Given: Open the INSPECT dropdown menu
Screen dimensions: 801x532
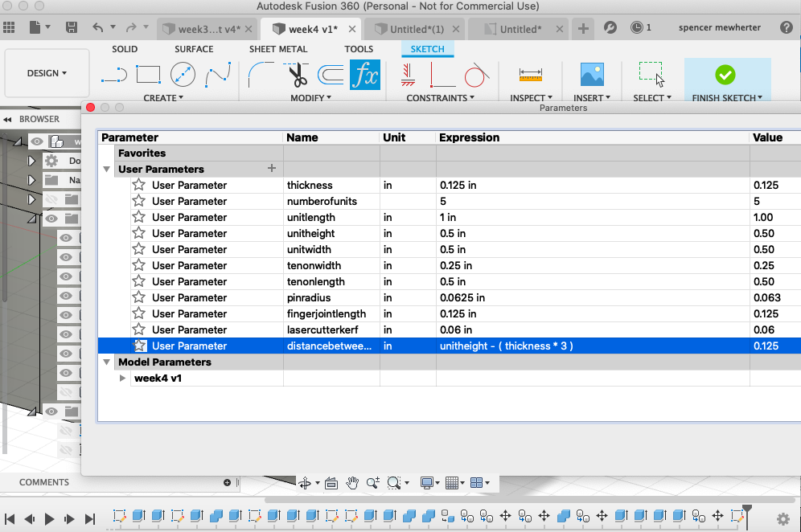Looking at the screenshot, I should point(532,97).
